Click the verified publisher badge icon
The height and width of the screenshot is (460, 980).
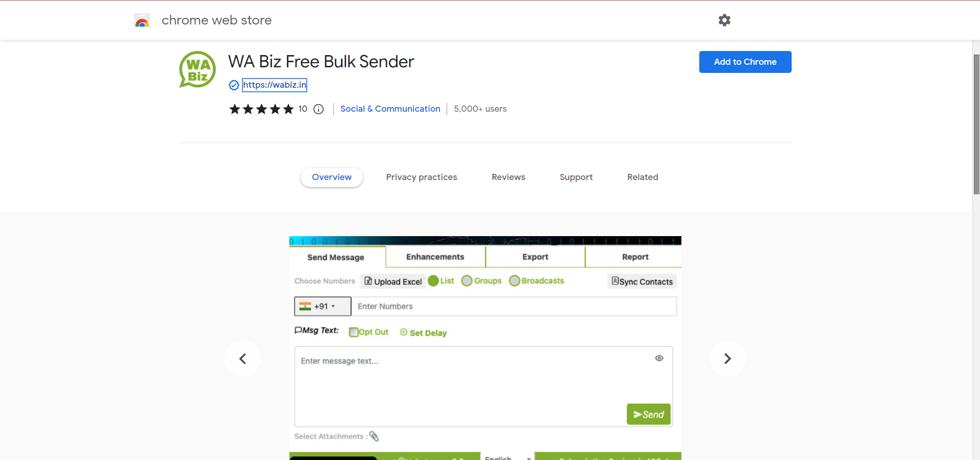tap(234, 85)
